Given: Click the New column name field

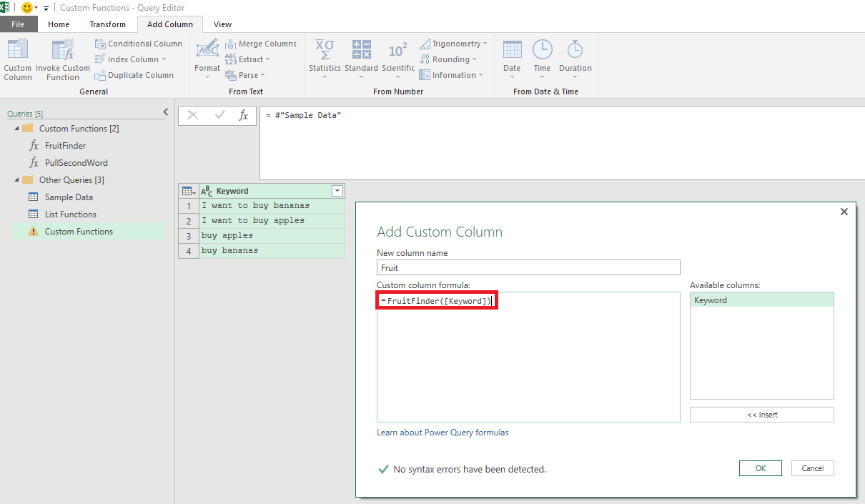Looking at the screenshot, I should tap(528, 267).
